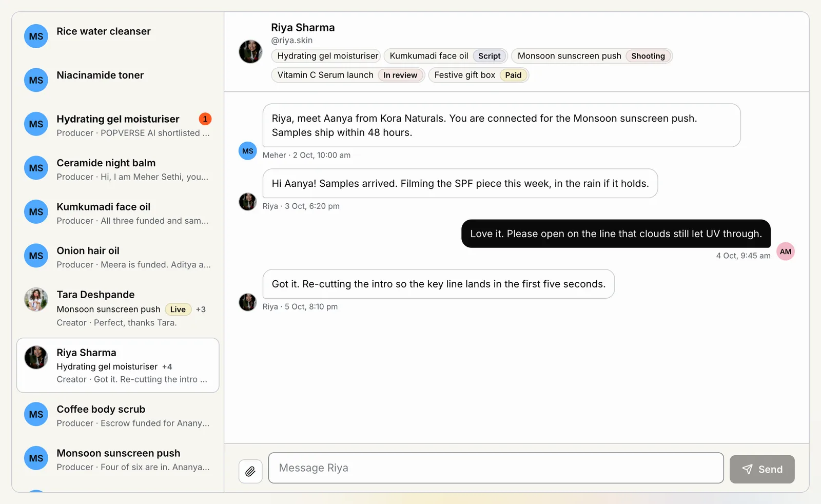821x504 pixels.
Task: Click the Live status badge under Tara Deshpande
Action: 178,309
